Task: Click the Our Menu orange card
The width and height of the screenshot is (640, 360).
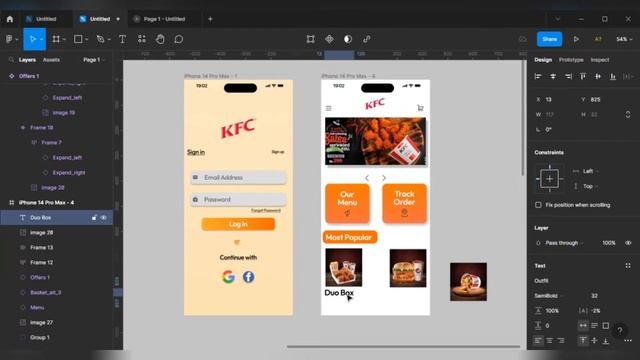Action: tap(347, 203)
